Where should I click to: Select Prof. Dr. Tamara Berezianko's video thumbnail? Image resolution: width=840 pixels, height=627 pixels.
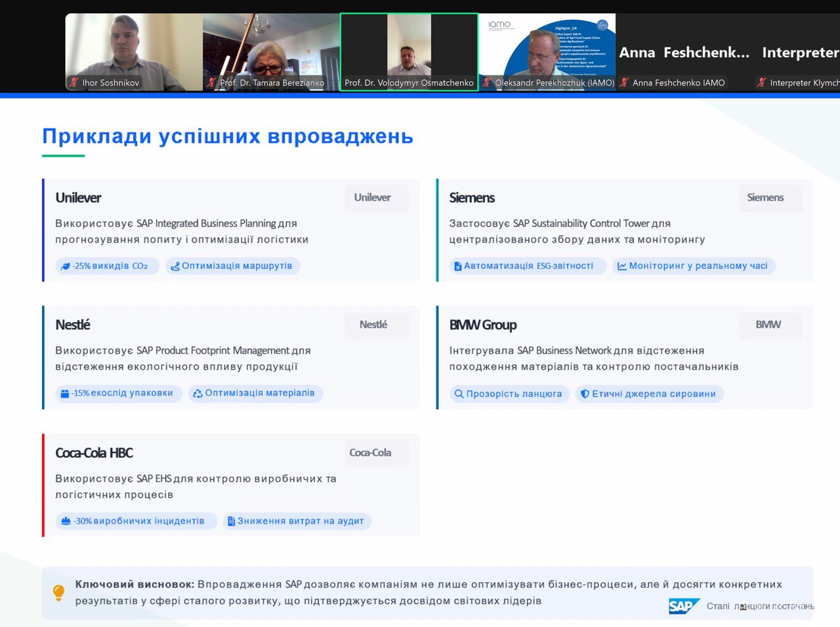(x=271, y=52)
